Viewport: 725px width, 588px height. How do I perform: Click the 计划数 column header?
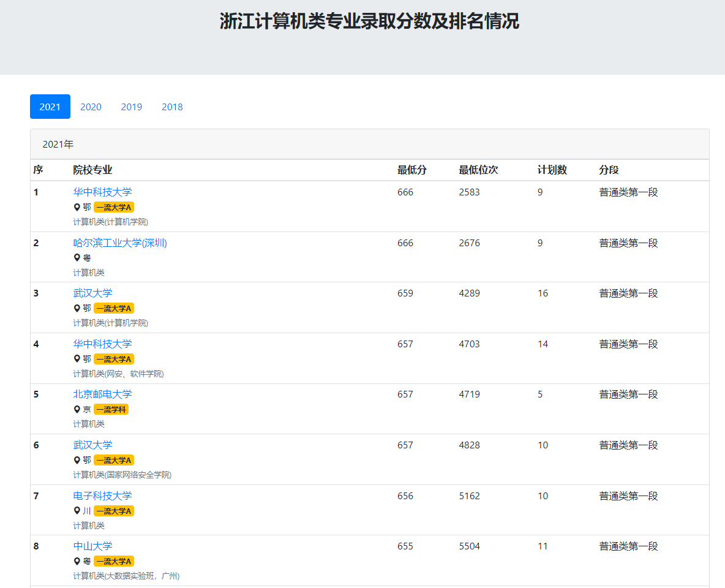point(552,170)
